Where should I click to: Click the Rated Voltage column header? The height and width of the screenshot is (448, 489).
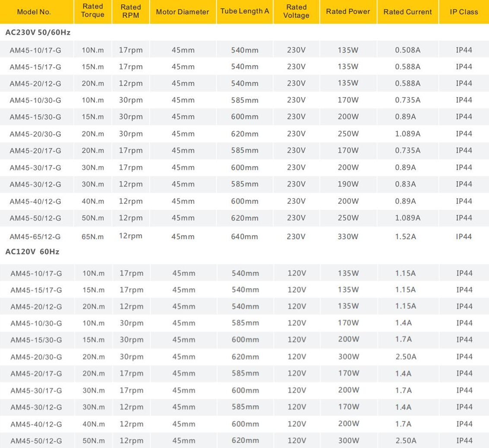point(297,12)
